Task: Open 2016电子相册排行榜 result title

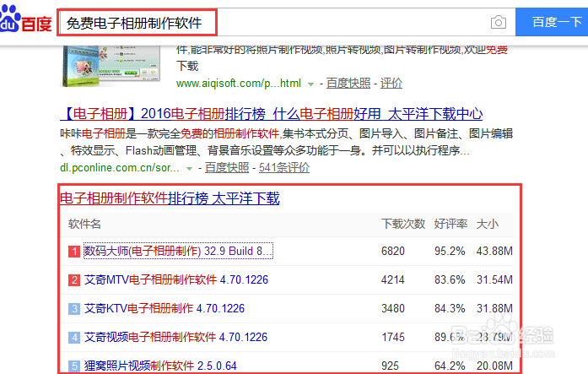Action: (271, 114)
